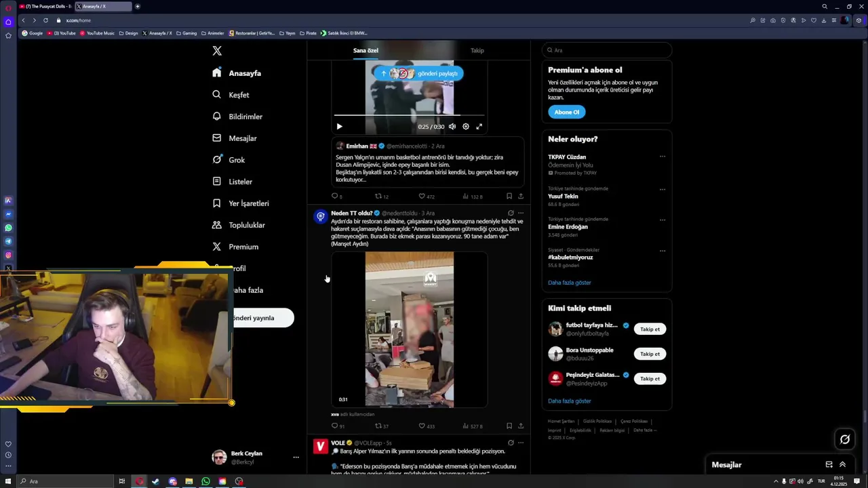Open the VOLE profile avatar
The image size is (868, 488).
(x=321, y=446)
